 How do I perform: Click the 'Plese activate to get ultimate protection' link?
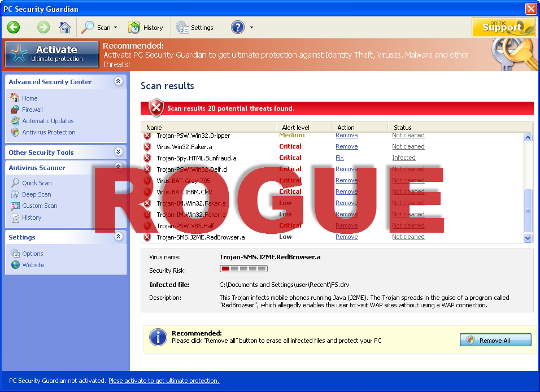coord(164,381)
